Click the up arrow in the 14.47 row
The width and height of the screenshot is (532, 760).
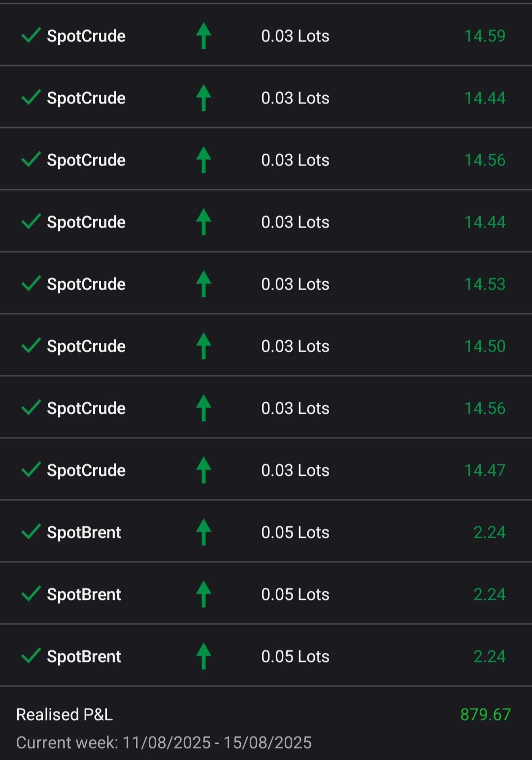203,470
